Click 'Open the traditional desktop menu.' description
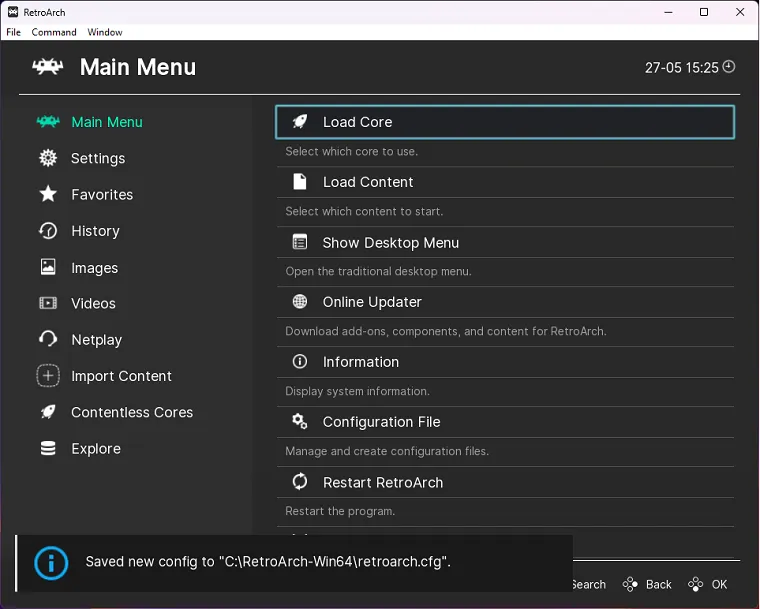Screen dimensions: 760x609 (x=378, y=271)
